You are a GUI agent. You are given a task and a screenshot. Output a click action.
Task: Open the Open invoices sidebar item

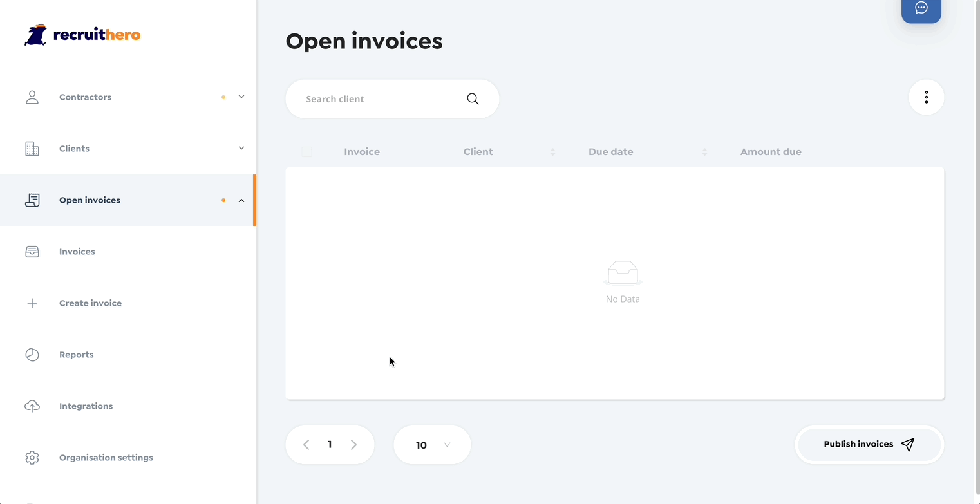click(x=90, y=200)
